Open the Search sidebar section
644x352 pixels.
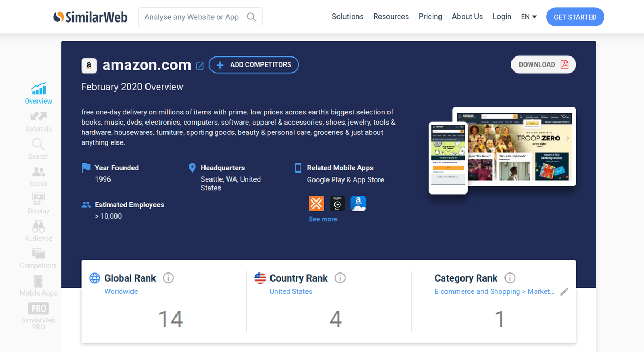point(39,149)
